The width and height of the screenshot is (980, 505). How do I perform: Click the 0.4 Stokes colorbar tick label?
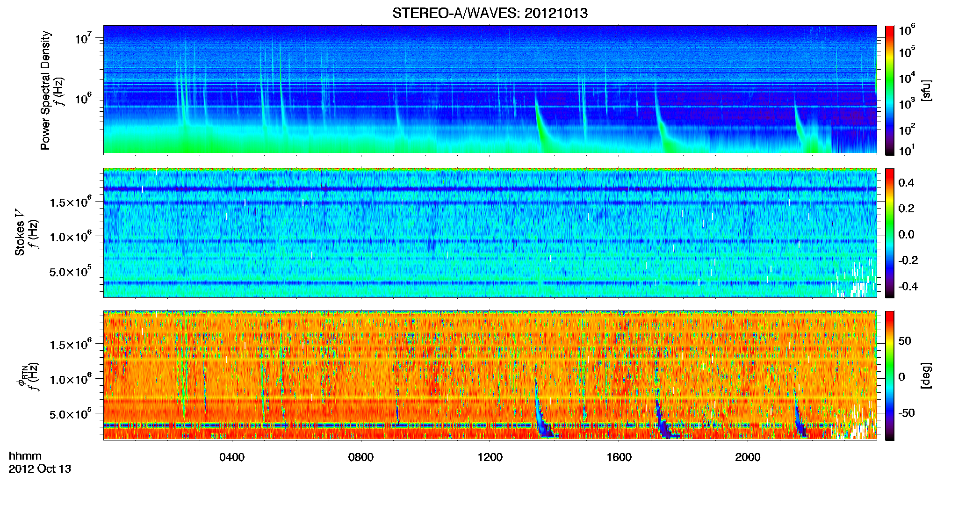pyautogui.click(x=906, y=183)
